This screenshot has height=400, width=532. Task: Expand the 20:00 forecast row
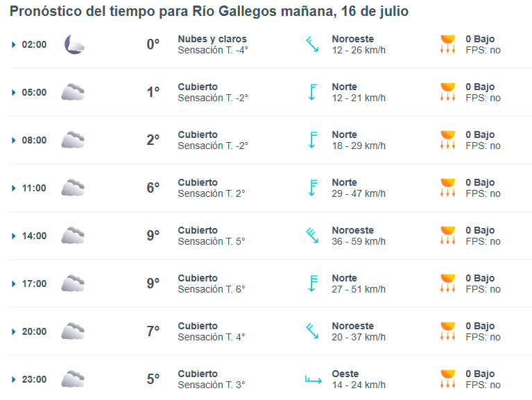tap(13, 332)
